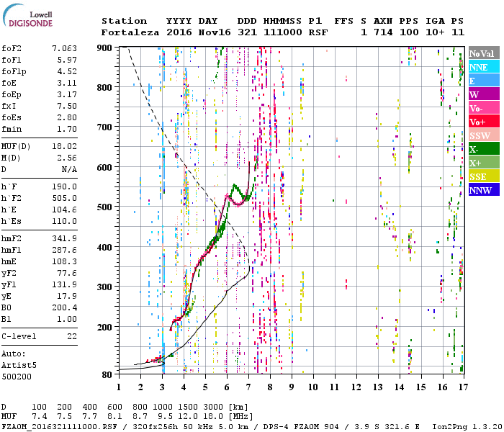This screenshot has width=504, height=432.
Task: Click the fxI value 7.50
Action: [67, 106]
